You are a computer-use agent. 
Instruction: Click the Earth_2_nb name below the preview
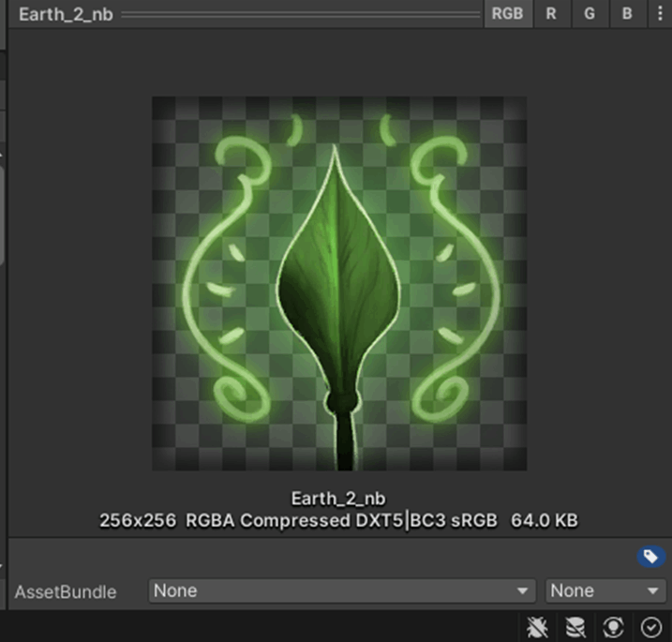(338, 499)
